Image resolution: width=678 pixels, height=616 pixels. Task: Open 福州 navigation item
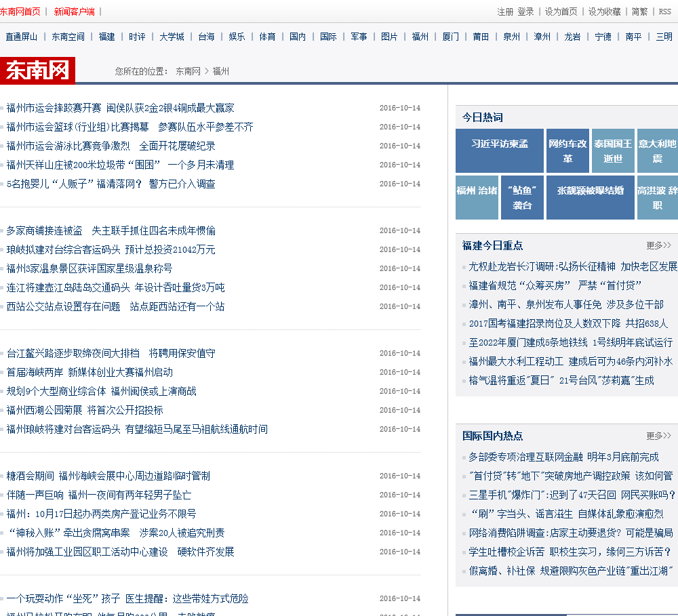click(x=420, y=37)
